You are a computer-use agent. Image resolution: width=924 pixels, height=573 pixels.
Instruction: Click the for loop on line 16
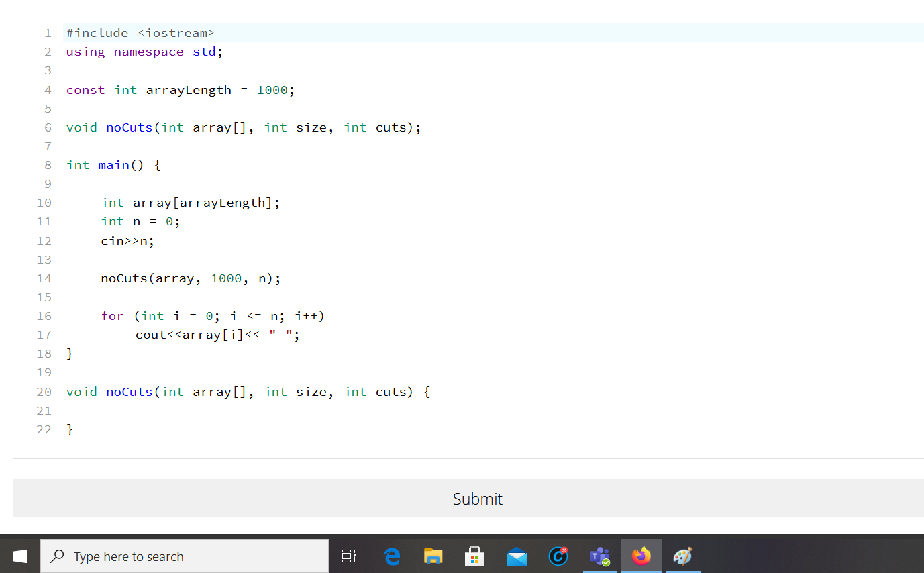click(x=212, y=315)
